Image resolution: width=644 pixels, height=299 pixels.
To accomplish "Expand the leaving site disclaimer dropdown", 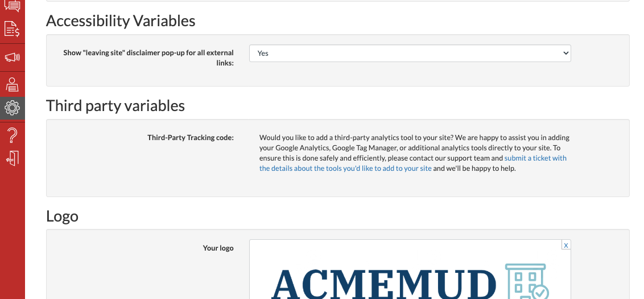I will click(x=410, y=53).
